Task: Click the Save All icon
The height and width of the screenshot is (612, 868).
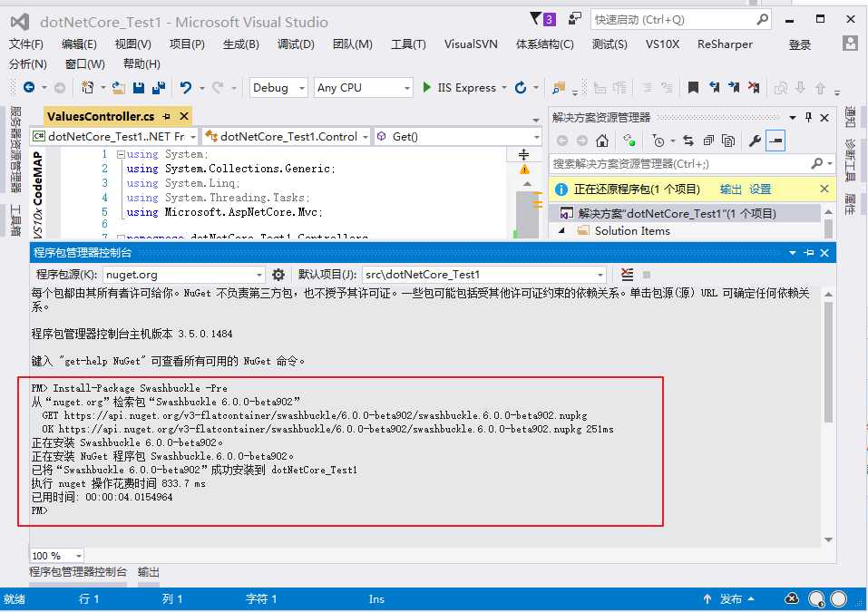Action: pos(159,87)
